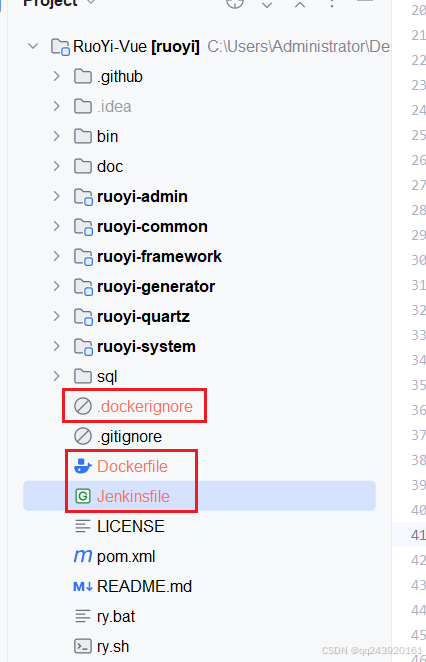Expand the ruoyi-generator module chevron
This screenshot has width=426, height=662.
coord(57,286)
